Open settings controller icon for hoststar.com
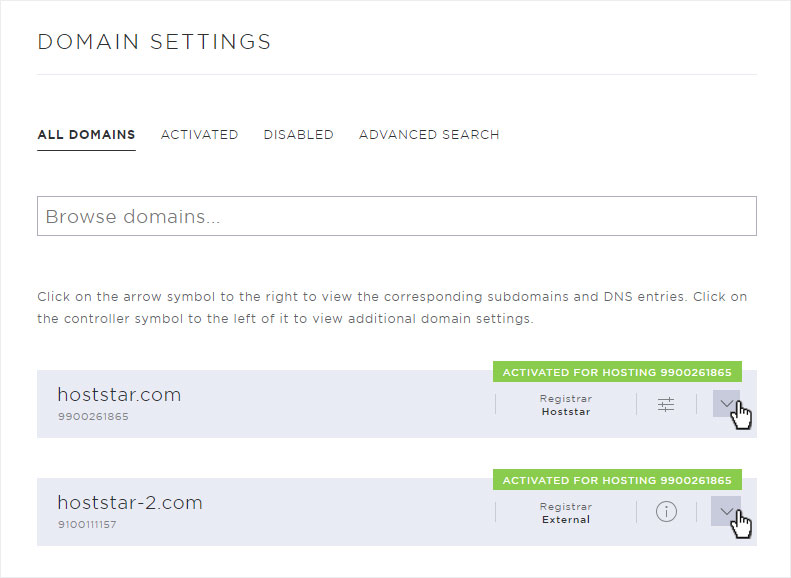The width and height of the screenshot is (791, 578). pyautogui.click(x=666, y=404)
